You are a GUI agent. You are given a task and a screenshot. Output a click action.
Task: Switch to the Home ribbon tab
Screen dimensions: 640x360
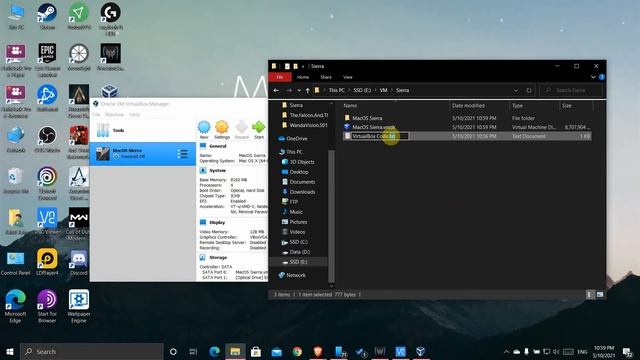pyautogui.click(x=303, y=77)
